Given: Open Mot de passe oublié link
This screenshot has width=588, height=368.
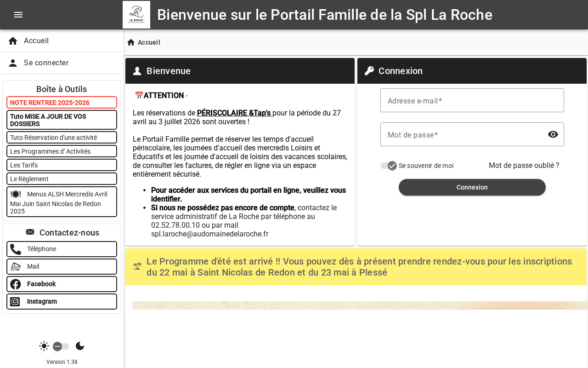Looking at the screenshot, I should (x=524, y=166).
